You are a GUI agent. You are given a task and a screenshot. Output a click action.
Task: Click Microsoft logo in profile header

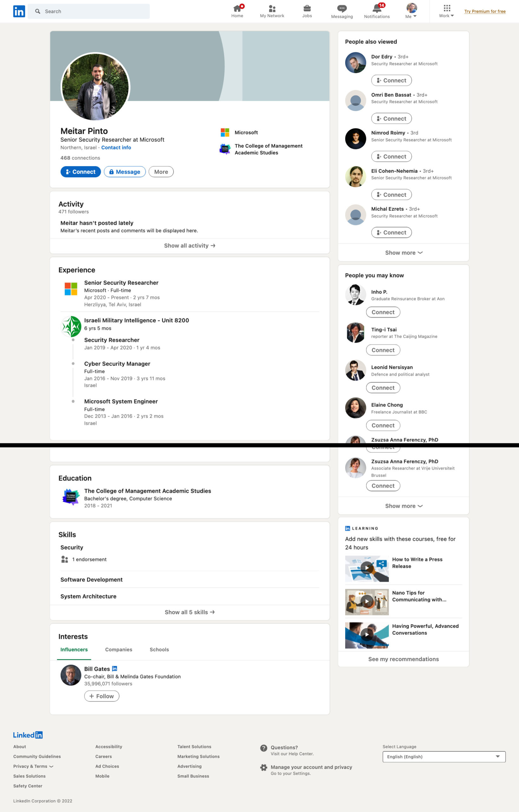(225, 133)
